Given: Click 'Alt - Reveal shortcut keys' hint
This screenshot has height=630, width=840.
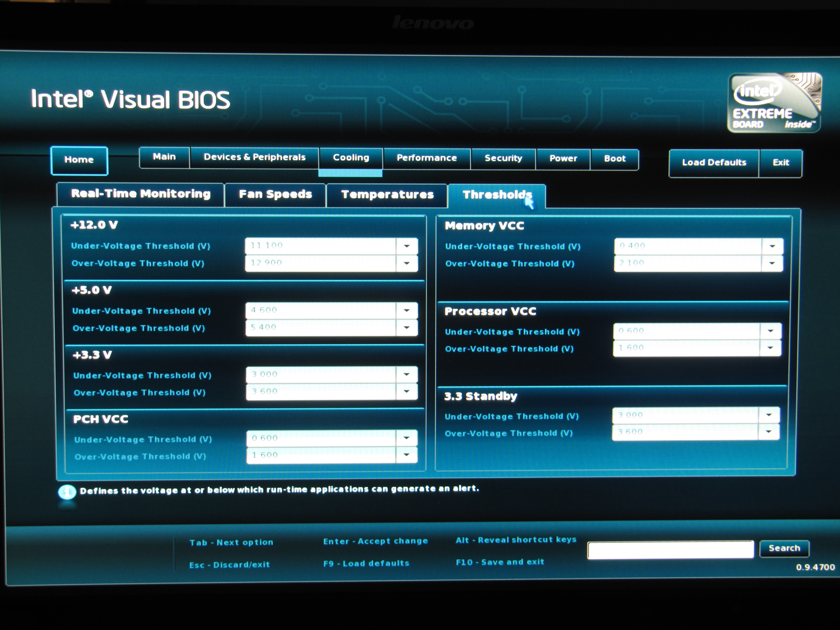Looking at the screenshot, I should coord(516,540).
